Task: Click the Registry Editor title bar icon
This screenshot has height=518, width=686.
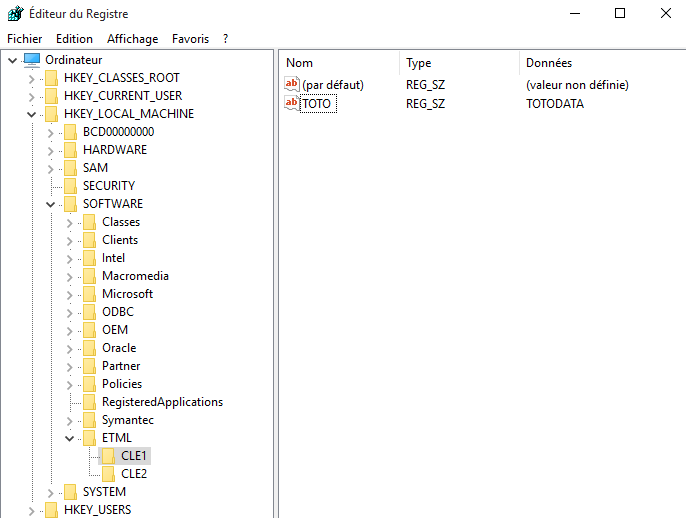Action: pyautogui.click(x=14, y=14)
